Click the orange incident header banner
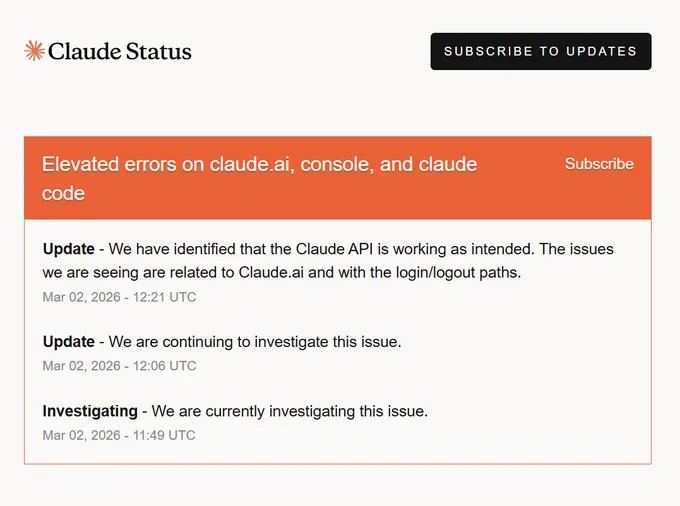Viewport: 680px width, 506px height. (338, 178)
